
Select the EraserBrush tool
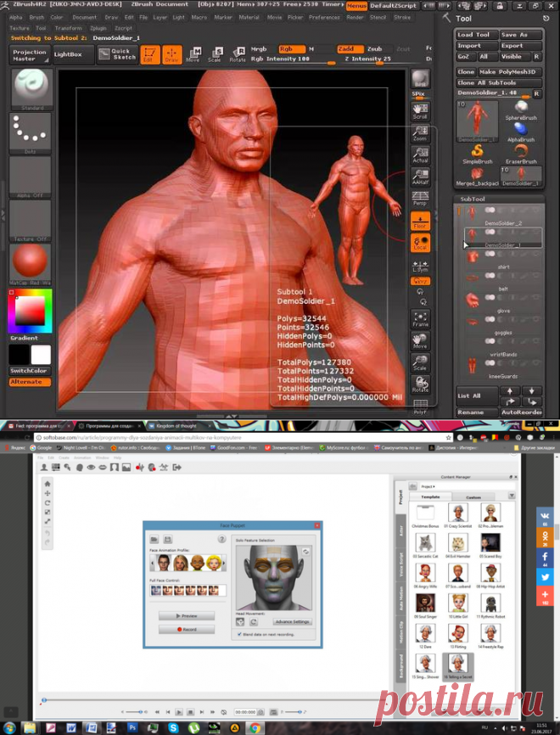pos(521,154)
